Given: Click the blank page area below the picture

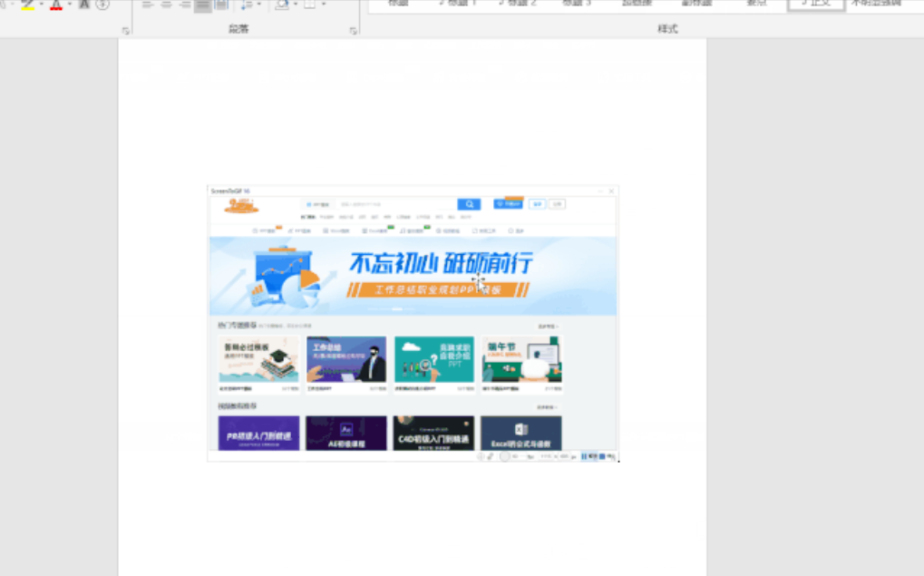Looking at the screenshot, I should click(413, 522).
